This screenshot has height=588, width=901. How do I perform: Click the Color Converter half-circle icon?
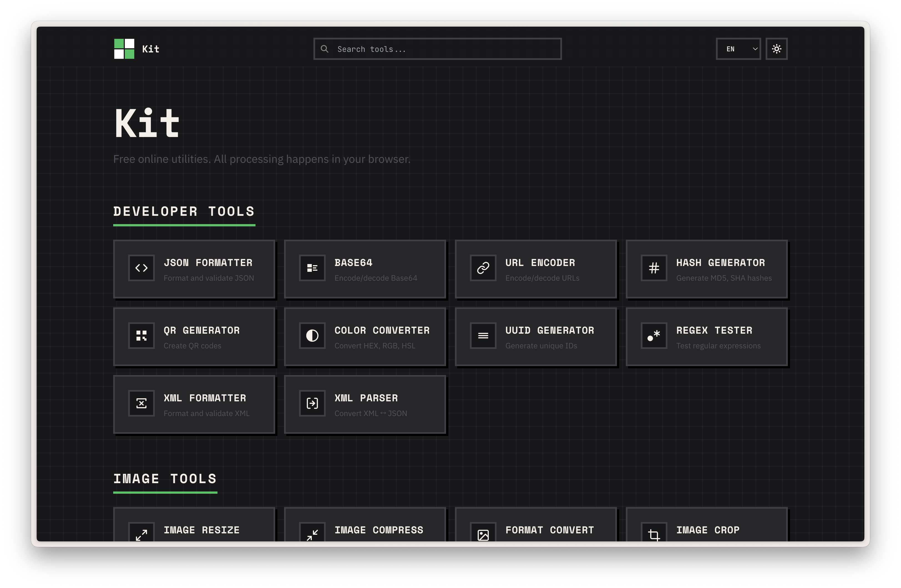pos(312,335)
